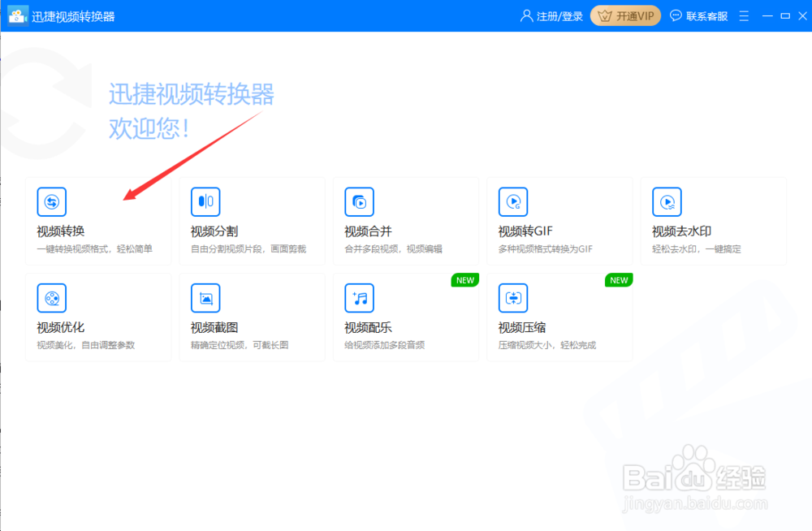Screen dimensions: 812x531
Task: Click description 轻松去水印，一键搞定
Action: click(697, 249)
